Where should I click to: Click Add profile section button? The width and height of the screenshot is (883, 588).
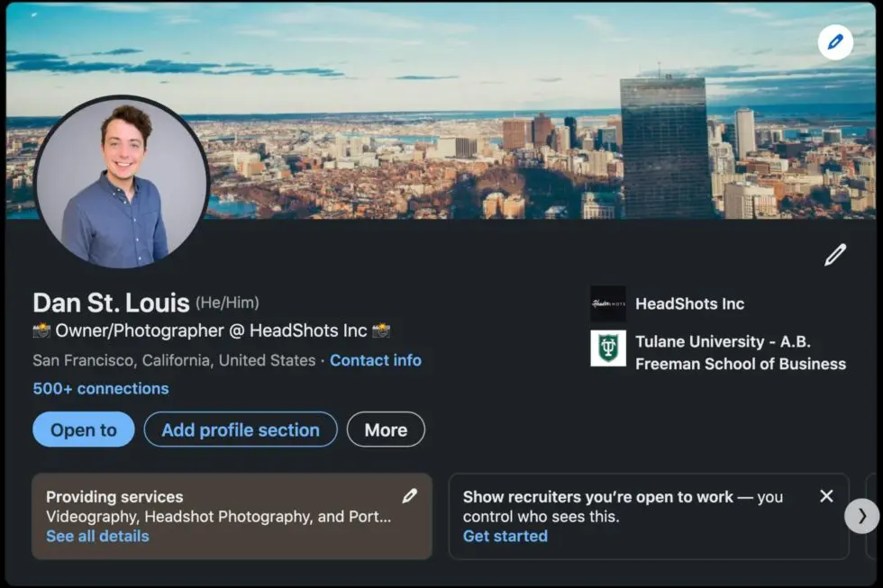pyautogui.click(x=241, y=430)
